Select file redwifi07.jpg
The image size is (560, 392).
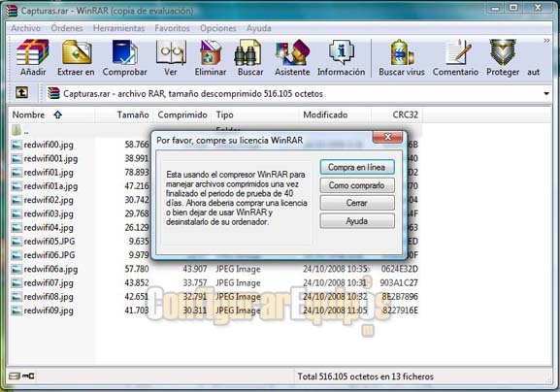tap(49, 283)
